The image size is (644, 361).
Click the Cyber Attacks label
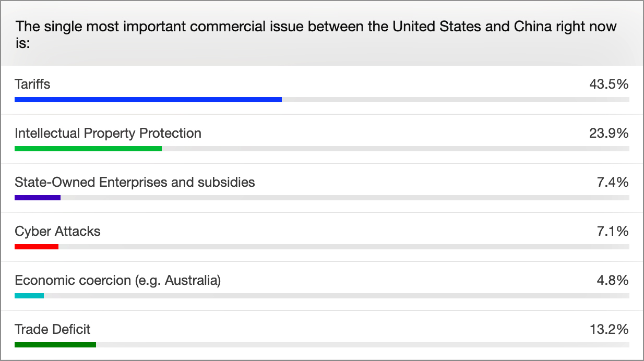point(57,231)
